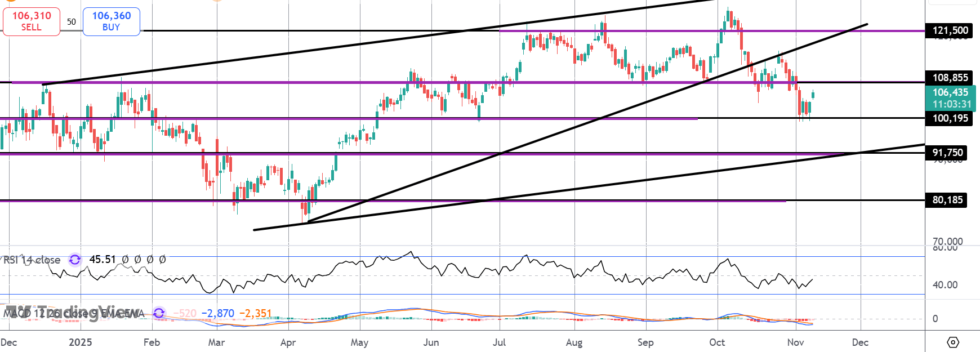980x352 pixels.
Task: Click the MACD value −2,870 in blue
Action: pos(218,314)
